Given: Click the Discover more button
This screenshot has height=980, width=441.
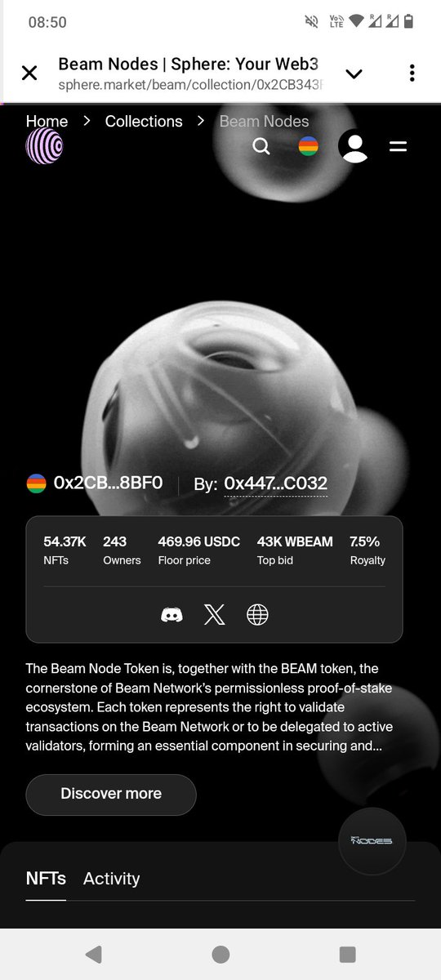Looking at the screenshot, I should point(111,794).
